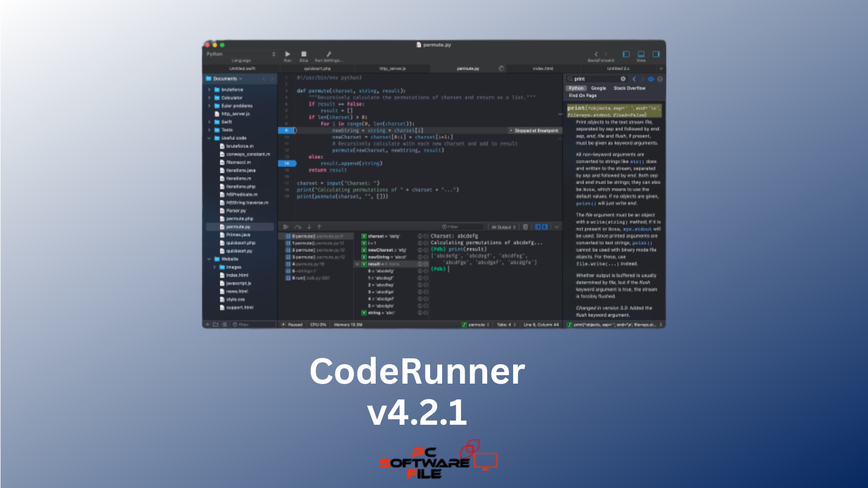Switch to the quicksort.php tab
Screen dimensions: 868x488
point(317,69)
